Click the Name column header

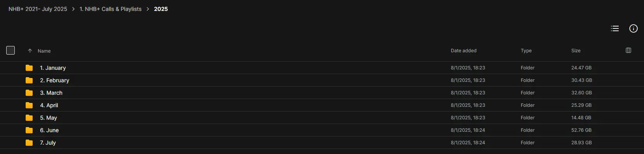click(x=44, y=51)
